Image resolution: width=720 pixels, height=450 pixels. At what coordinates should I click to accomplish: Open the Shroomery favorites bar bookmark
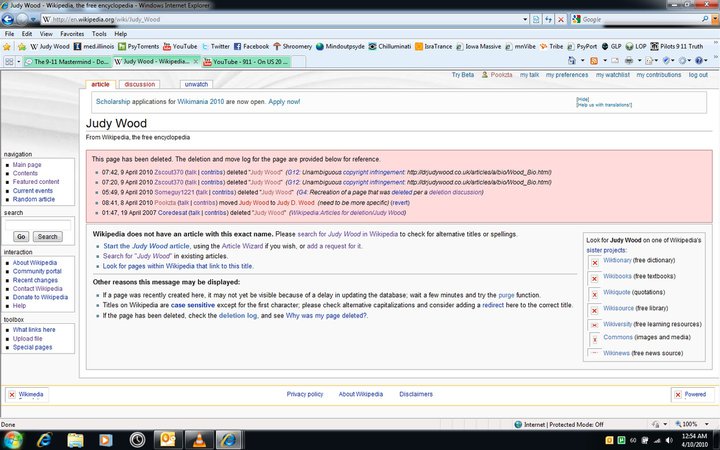click(292, 46)
